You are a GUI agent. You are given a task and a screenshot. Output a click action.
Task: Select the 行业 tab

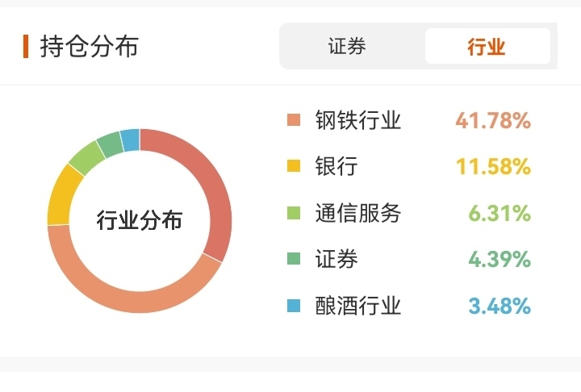coord(487,46)
